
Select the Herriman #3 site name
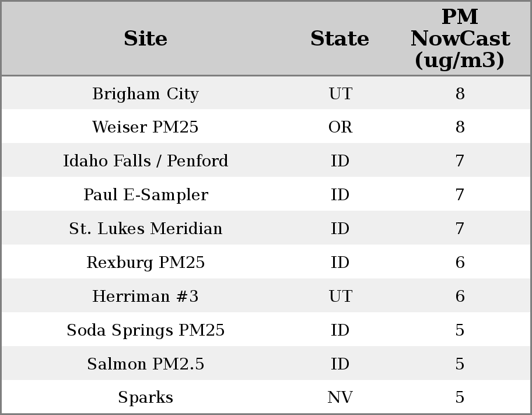(145, 297)
